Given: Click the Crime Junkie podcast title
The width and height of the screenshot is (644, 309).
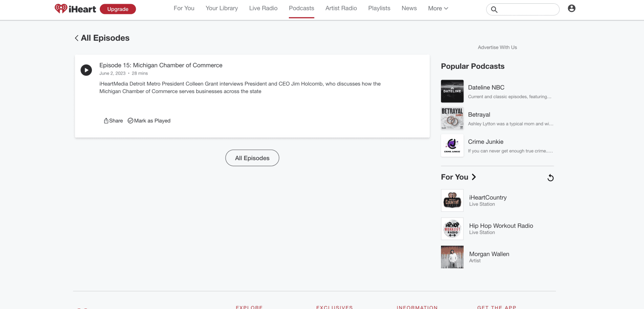Looking at the screenshot, I should [486, 142].
